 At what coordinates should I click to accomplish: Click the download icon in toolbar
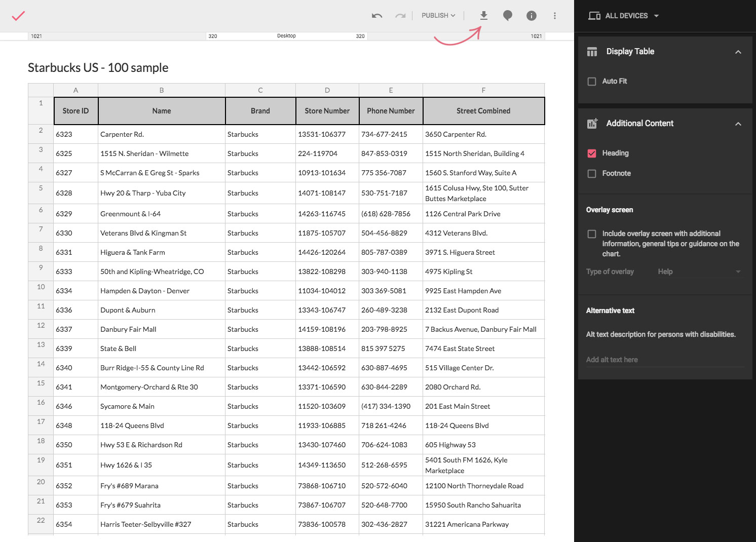483,16
